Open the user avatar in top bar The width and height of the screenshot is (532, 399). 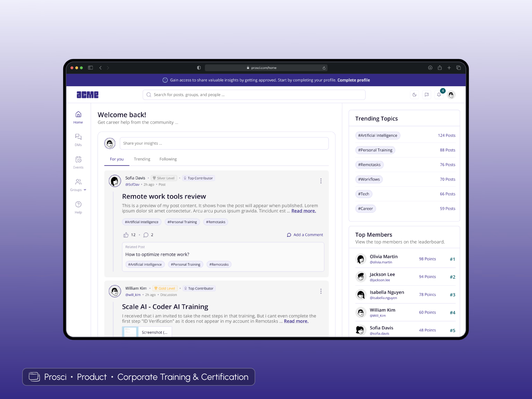pos(451,95)
